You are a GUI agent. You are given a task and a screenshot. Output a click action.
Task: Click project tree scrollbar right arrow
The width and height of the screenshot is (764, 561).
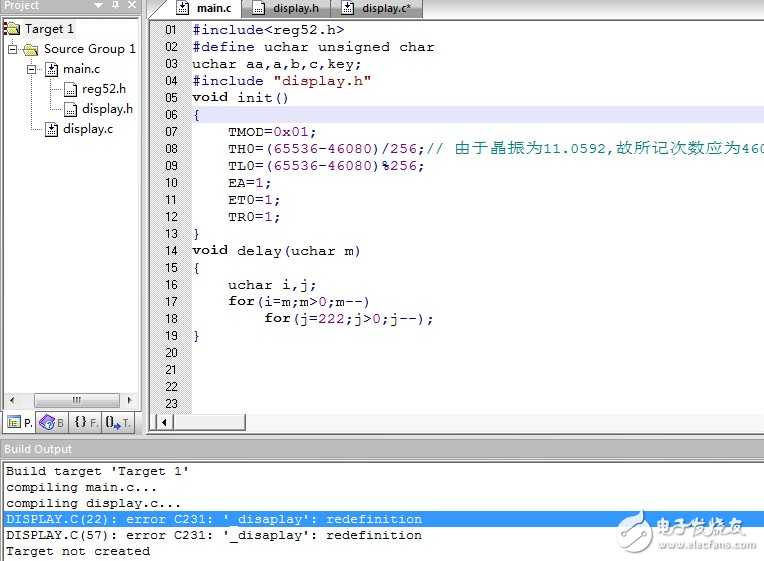click(x=129, y=400)
